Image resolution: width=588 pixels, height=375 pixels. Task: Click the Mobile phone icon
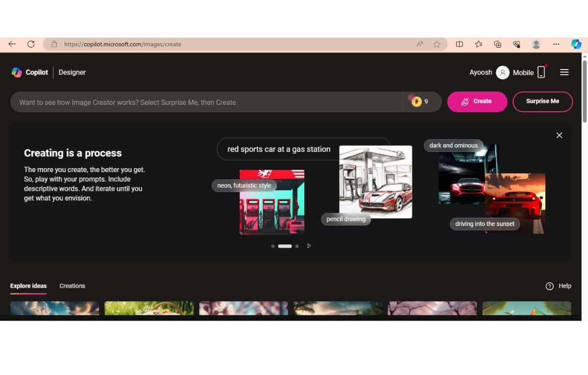point(541,73)
